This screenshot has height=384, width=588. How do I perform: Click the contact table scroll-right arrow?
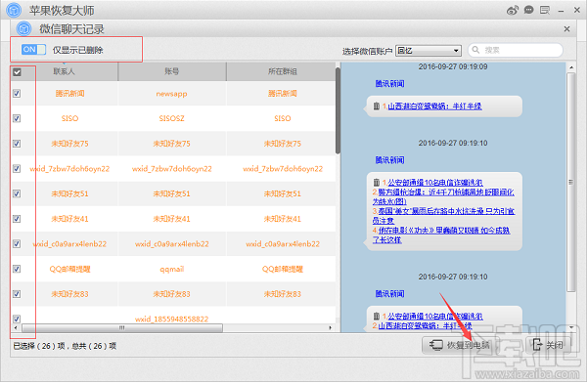(330, 327)
